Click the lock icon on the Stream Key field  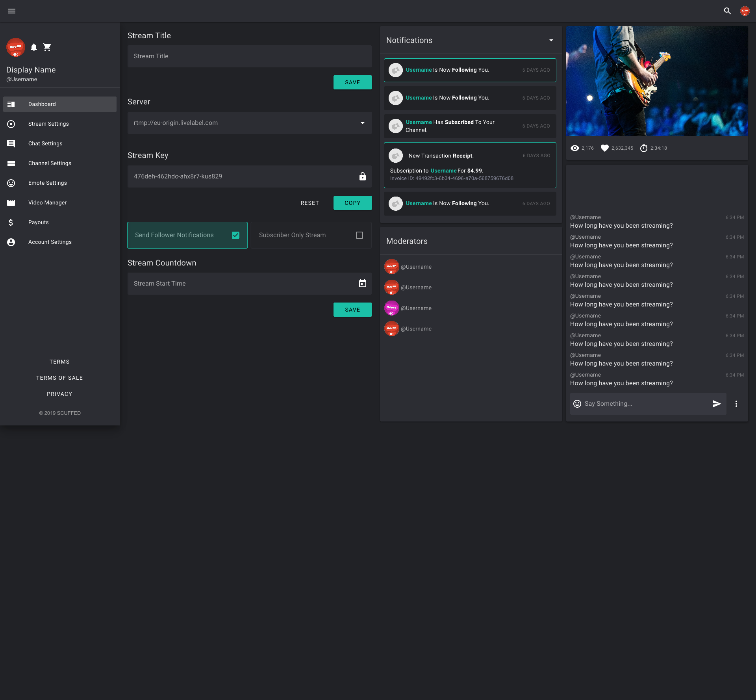point(362,176)
